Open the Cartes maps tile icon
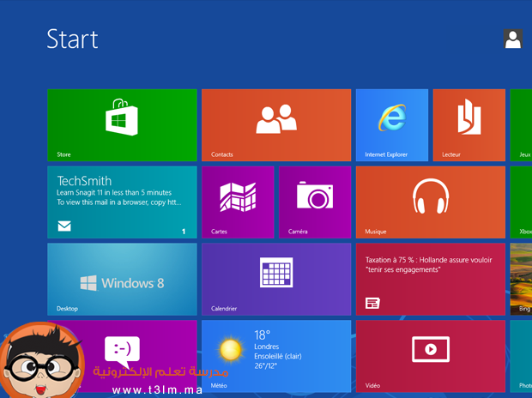This screenshot has height=398, width=532. (238, 197)
